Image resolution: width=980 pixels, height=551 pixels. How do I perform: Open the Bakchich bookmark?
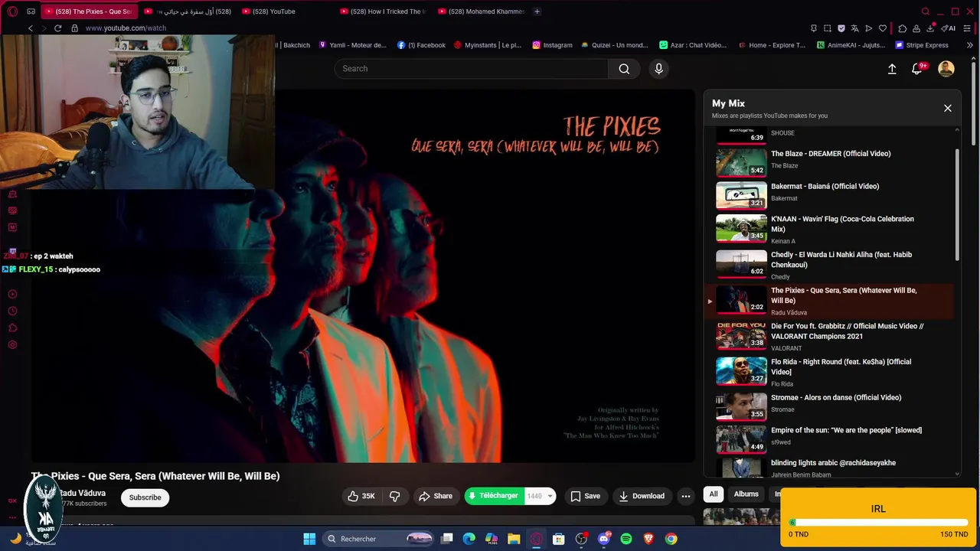[x=294, y=45]
